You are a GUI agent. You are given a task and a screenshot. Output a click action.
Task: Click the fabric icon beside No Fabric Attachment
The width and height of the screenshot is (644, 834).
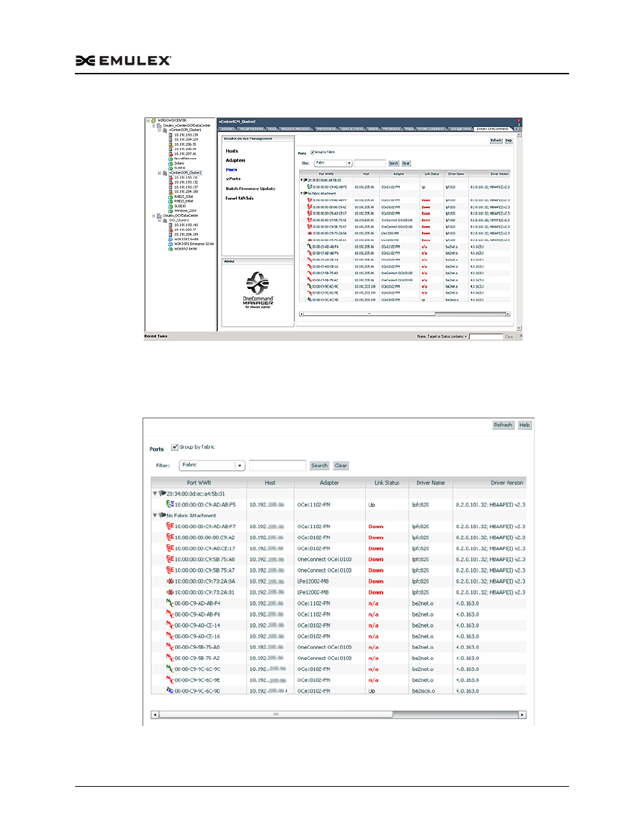coord(162,515)
